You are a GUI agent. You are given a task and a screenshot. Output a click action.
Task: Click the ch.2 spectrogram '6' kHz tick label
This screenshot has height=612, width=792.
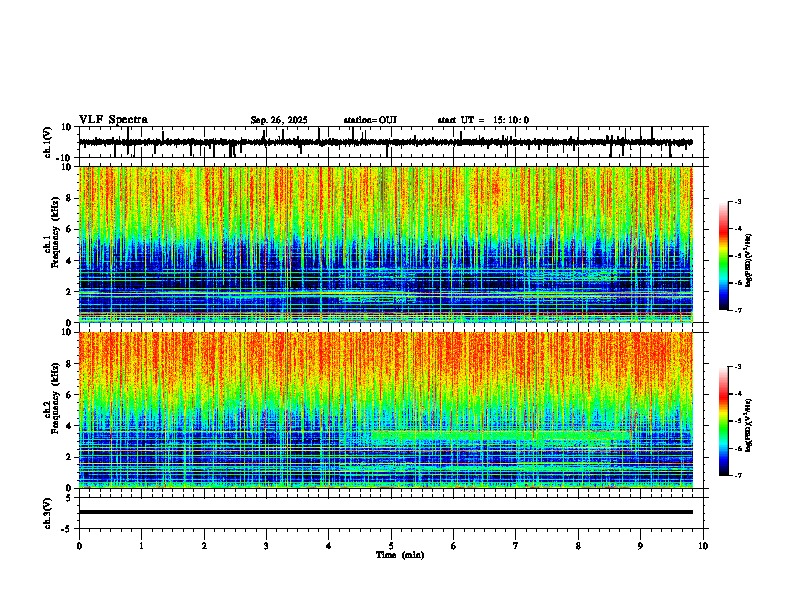(x=69, y=395)
